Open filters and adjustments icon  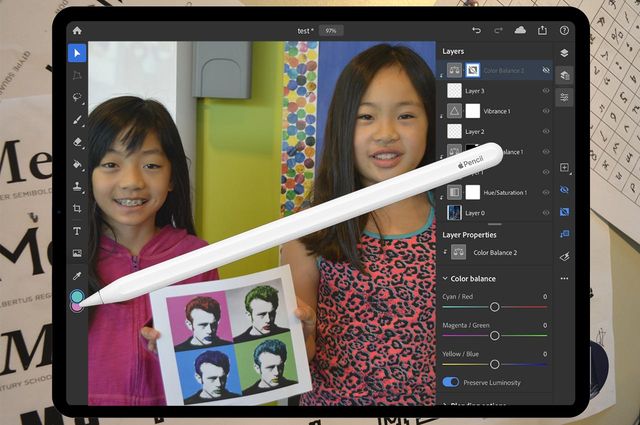564,256
